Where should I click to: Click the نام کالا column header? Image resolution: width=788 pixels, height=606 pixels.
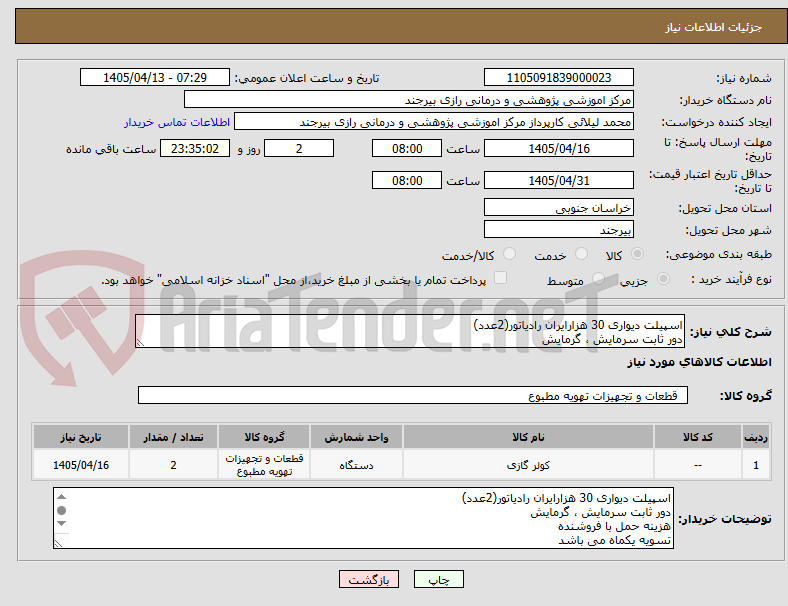click(528, 437)
